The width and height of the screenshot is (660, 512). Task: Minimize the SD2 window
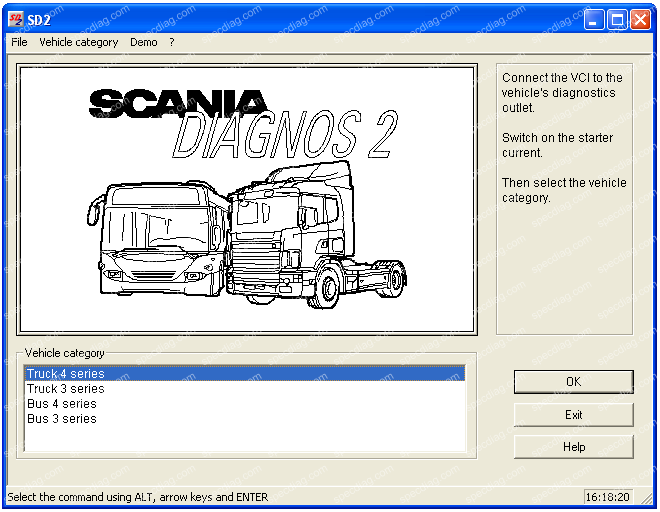coord(594,19)
